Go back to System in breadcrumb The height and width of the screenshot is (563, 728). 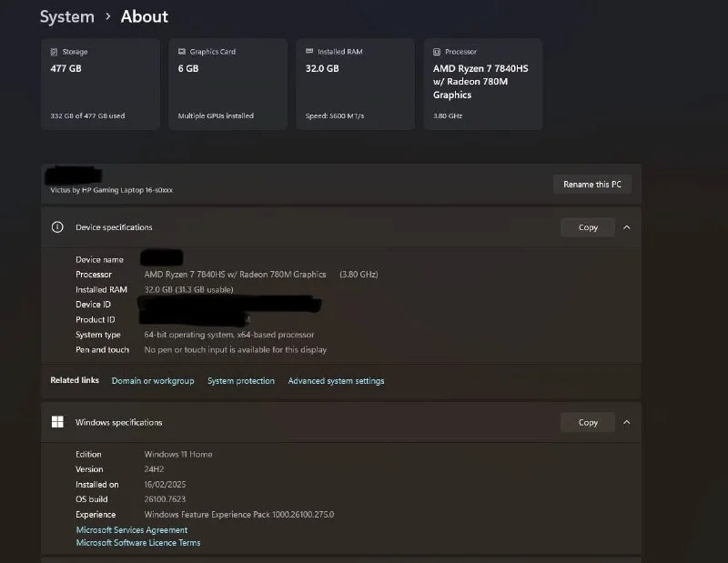coord(67,16)
